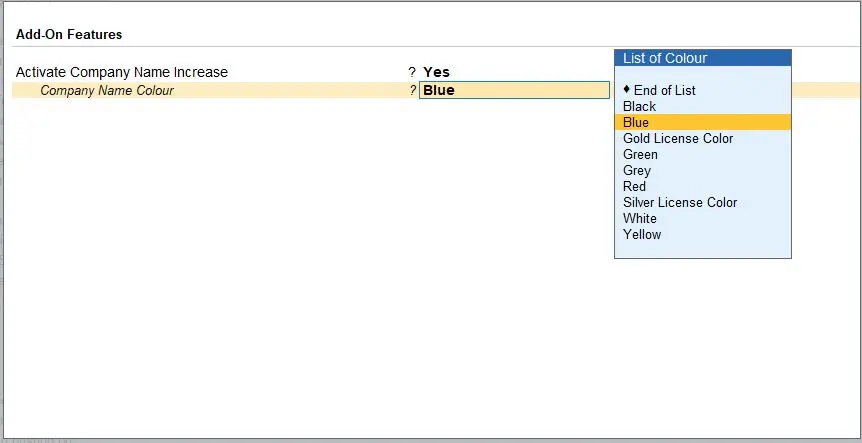Select Black from the colour list
The width and height of the screenshot is (862, 443).
[x=702, y=106]
